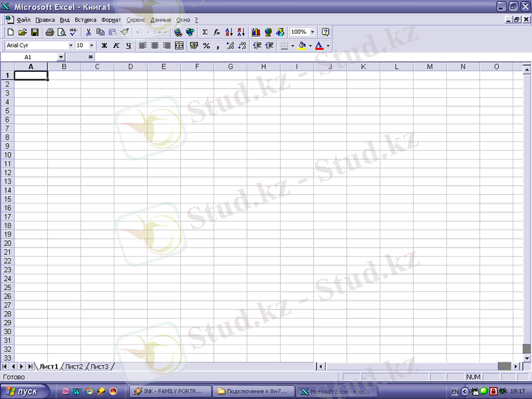This screenshot has height=399, width=532.
Task: Increase decimal places
Action: [230, 45]
